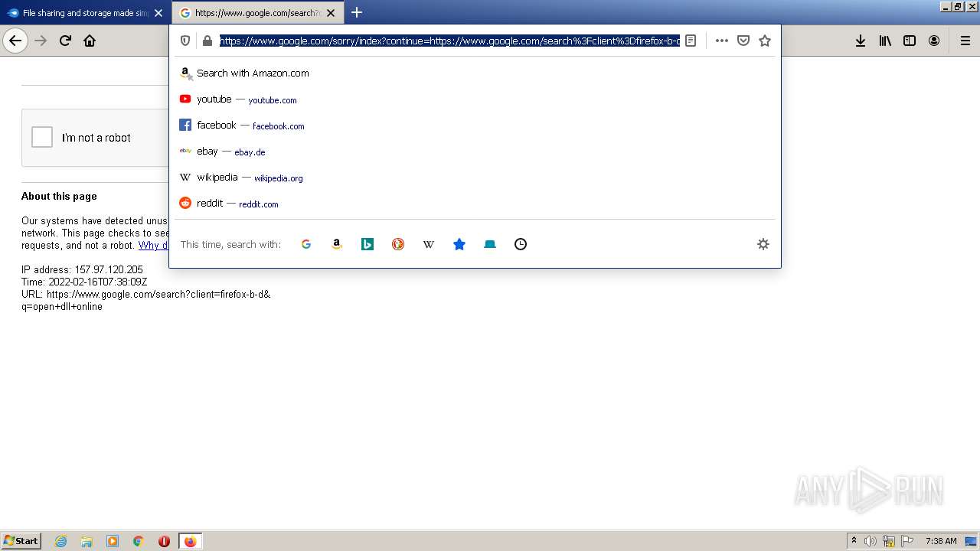The height and width of the screenshot is (551, 980).
Task: Reload the current page
Action: 65,41
